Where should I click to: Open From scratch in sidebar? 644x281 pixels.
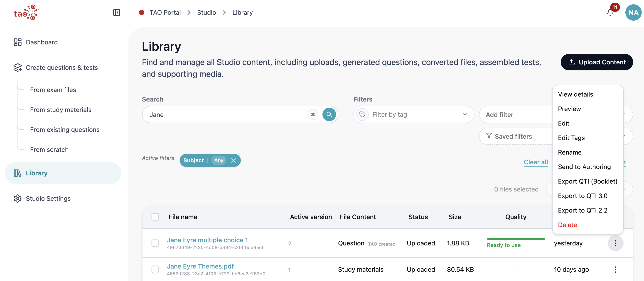(49, 150)
